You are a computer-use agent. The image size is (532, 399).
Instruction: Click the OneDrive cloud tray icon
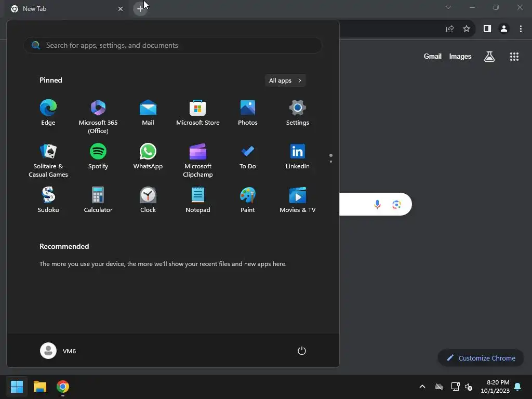(x=439, y=387)
